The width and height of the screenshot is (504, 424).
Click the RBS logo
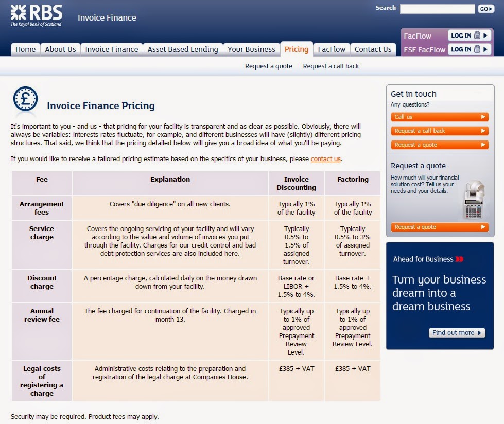click(37, 15)
